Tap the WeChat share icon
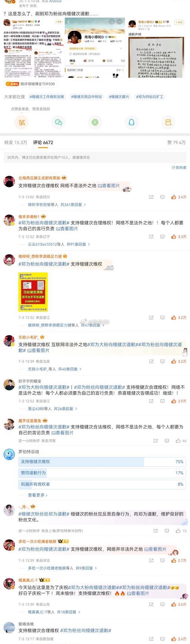Image resolution: width=190 pixels, height=644 pixels. point(59,122)
